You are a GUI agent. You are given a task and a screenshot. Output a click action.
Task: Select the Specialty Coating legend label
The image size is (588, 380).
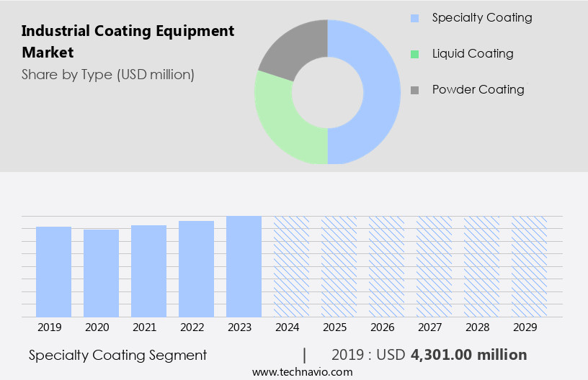481,18
